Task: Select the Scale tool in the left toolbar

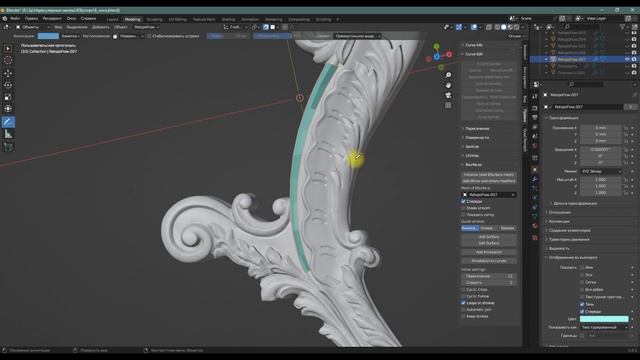Action: pos(8,97)
